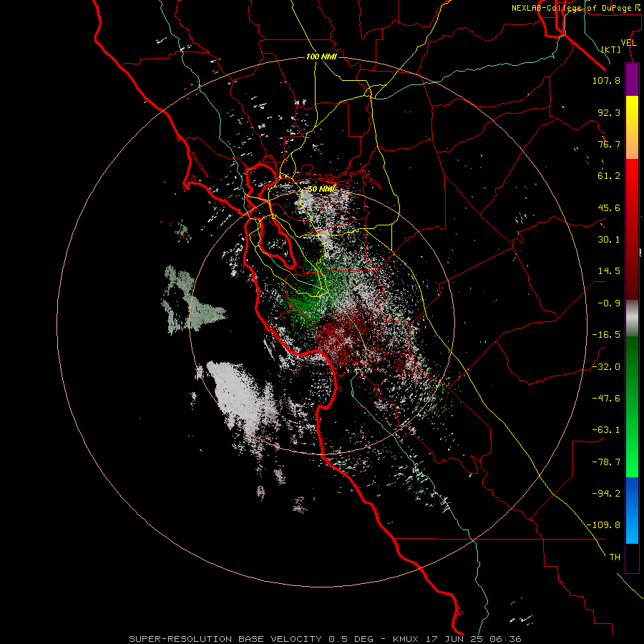This screenshot has height=644, width=644.
Task: Click the gray near-zero segment of color bar
Action: pos(632,318)
